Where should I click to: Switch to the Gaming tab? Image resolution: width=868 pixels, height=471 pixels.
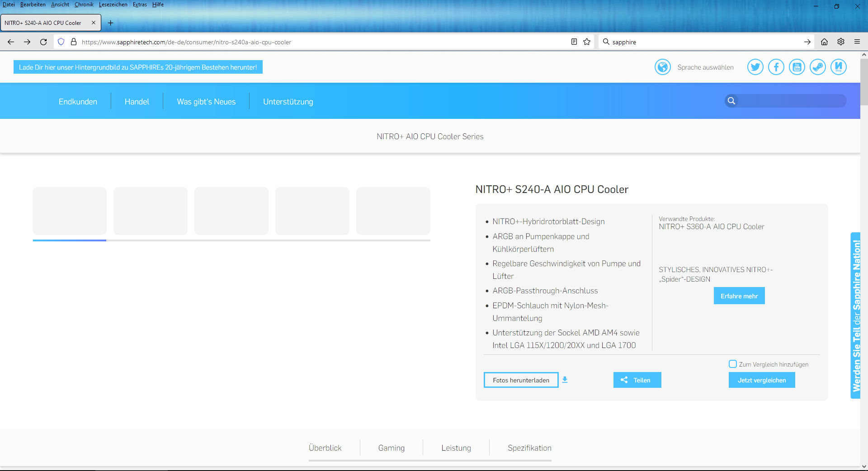tap(392, 448)
